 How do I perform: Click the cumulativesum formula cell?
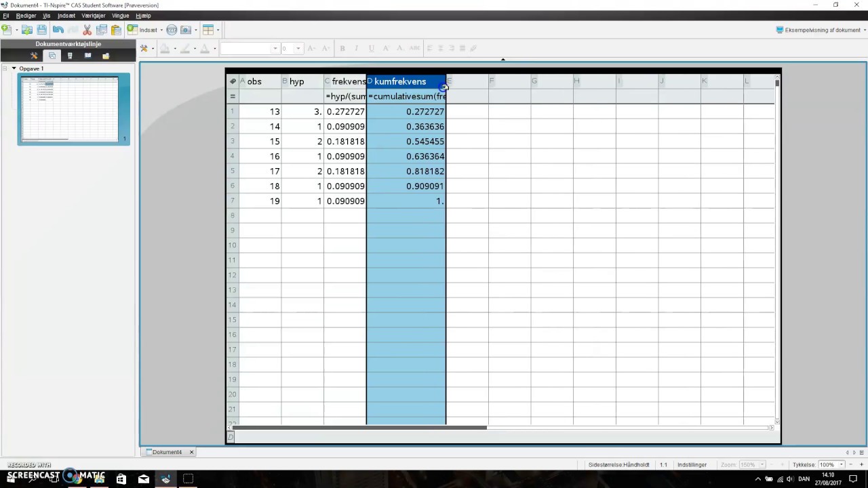[x=406, y=96]
